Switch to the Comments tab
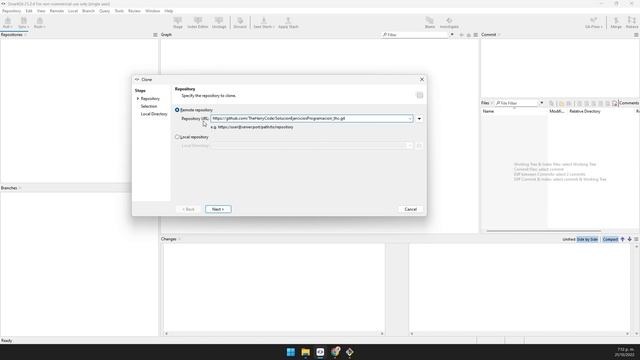The height and width of the screenshot is (360, 640). (x=628, y=103)
